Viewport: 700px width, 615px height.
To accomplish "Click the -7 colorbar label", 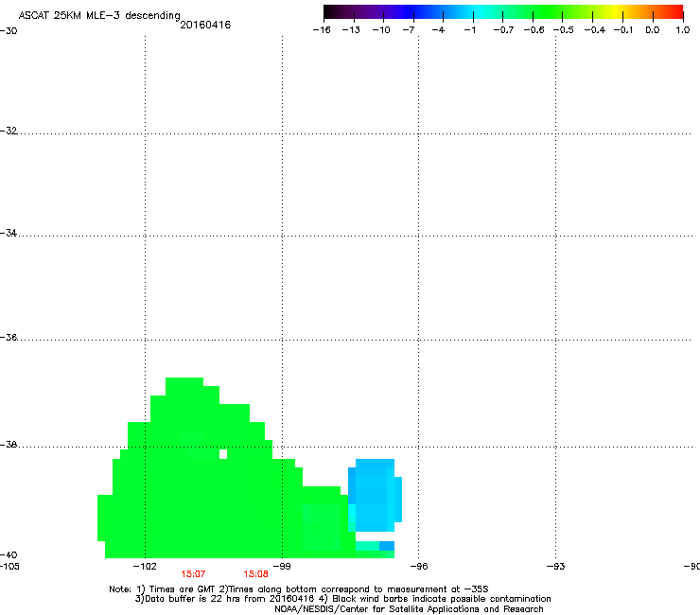I will (409, 30).
